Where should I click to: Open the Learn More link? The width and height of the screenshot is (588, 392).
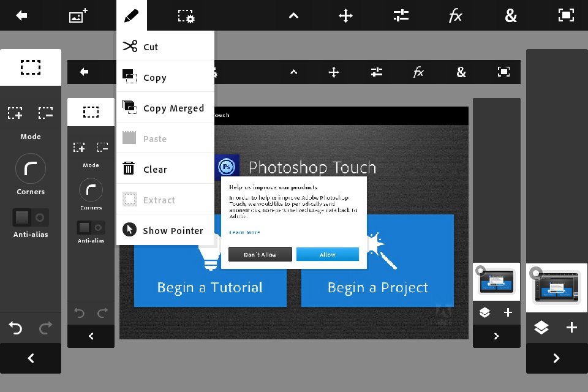point(244,233)
